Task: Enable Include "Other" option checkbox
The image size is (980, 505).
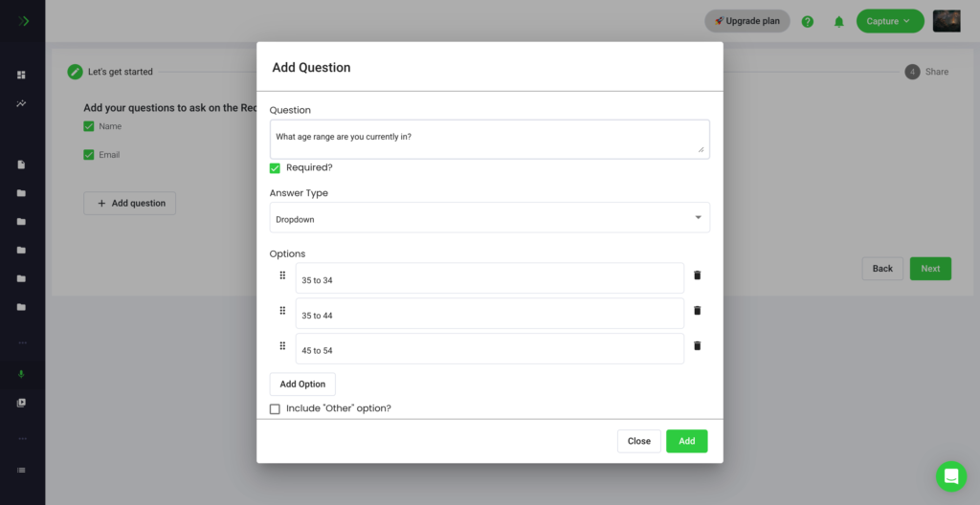Action: click(276, 409)
